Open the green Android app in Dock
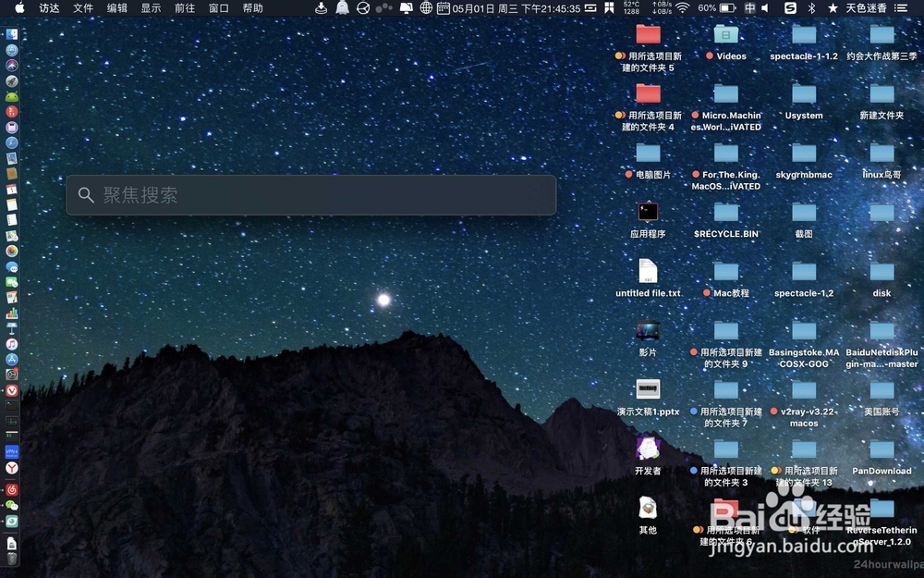Viewport: 924px width, 578px height. [x=12, y=96]
